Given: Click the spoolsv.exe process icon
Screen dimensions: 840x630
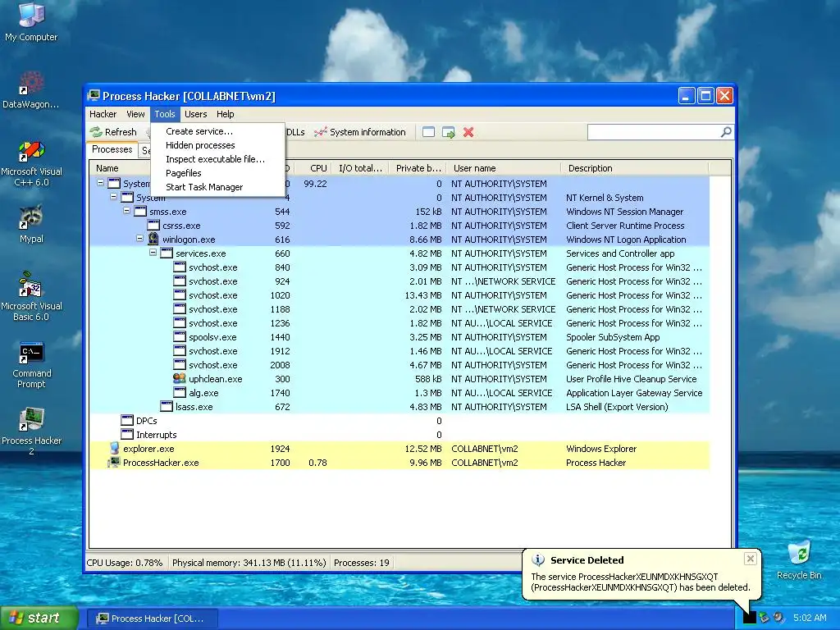Looking at the screenshot, I should click(180, 336).
